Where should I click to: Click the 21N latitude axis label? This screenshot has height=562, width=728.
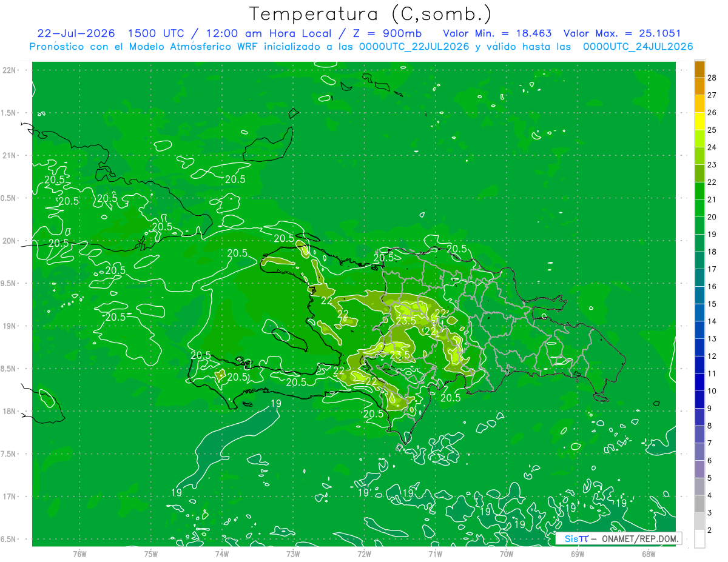pyautogui.click(x=9, y=155)
